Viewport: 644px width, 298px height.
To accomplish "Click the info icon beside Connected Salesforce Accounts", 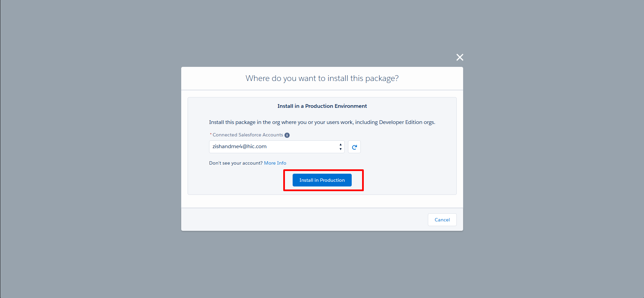I will tap(287, 135).
